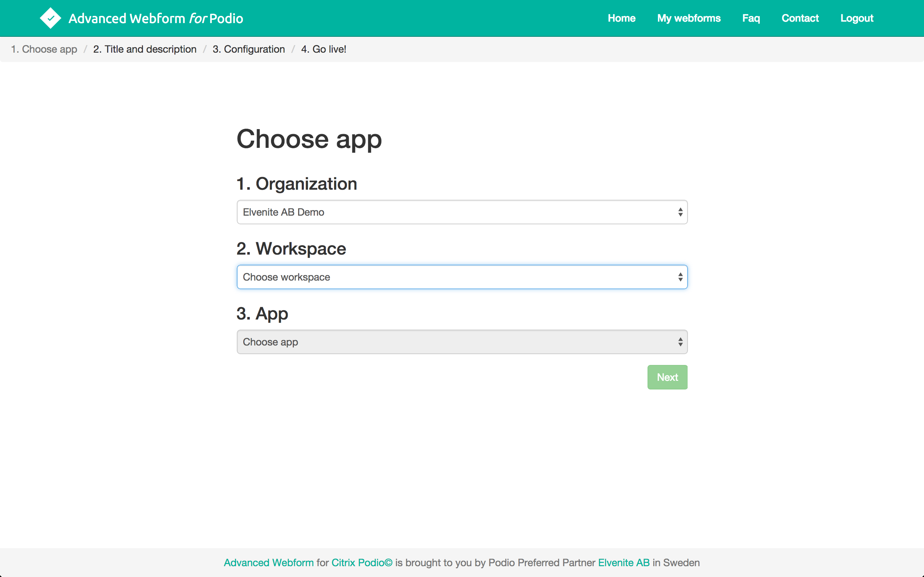Image resolution: width=924 pixels, height=577 pixels.
Task: Open the Advanced Webform footer link
Action: click(x=269, y=563)
